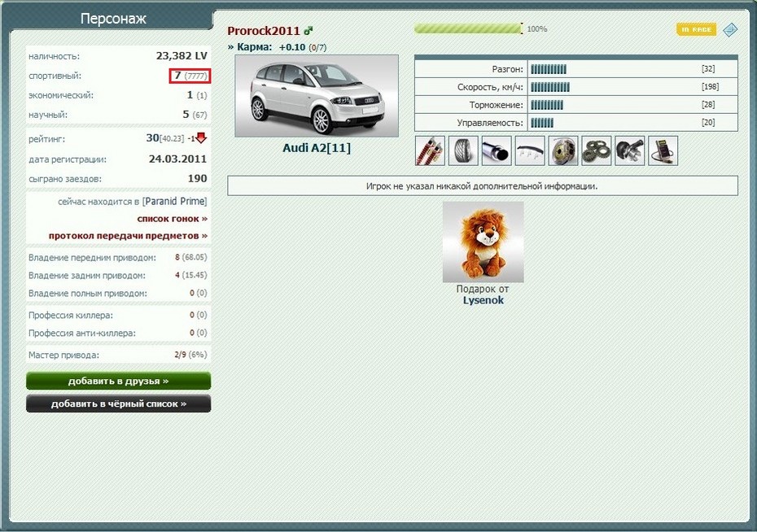Click the сыграно заездов value 190
The height and width of the screenshot is (532, 757).
tap(198, 178)
